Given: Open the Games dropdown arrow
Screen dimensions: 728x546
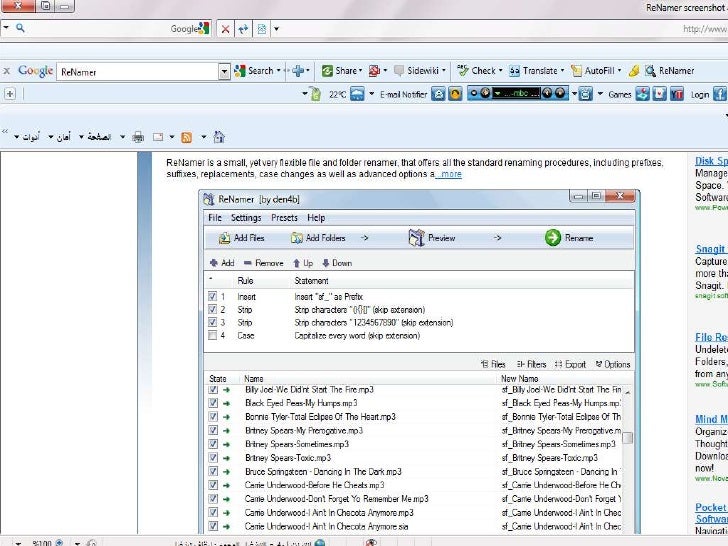Looking at the screenshot, I should 600,94.
